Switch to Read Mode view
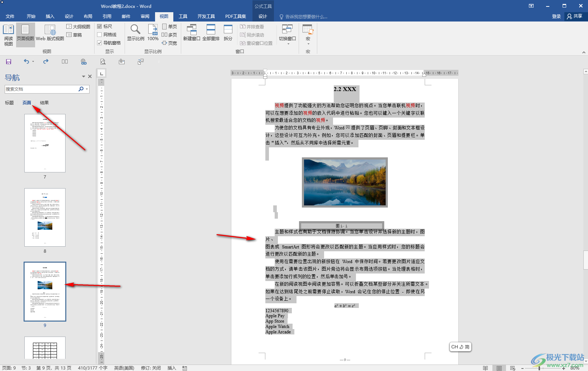Screen dimensions: 588x371 point(8,35)
